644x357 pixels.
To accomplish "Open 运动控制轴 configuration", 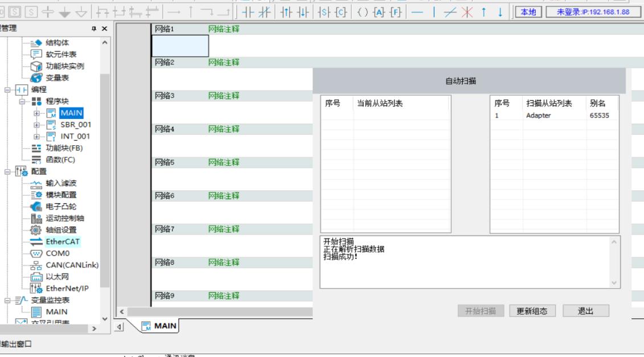I will (x=65, y=218).
